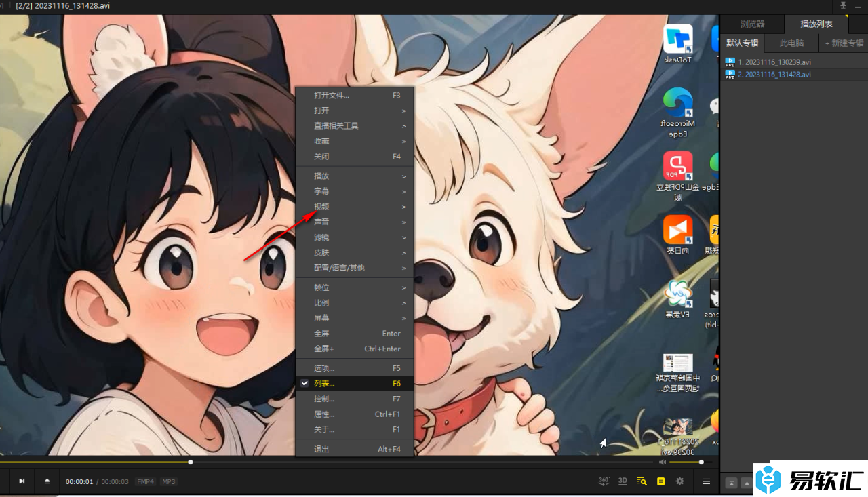Select 2. 20231116_131428.avi in the playlist
Viewport: 868px width, 497px height.
coord(795,75)
